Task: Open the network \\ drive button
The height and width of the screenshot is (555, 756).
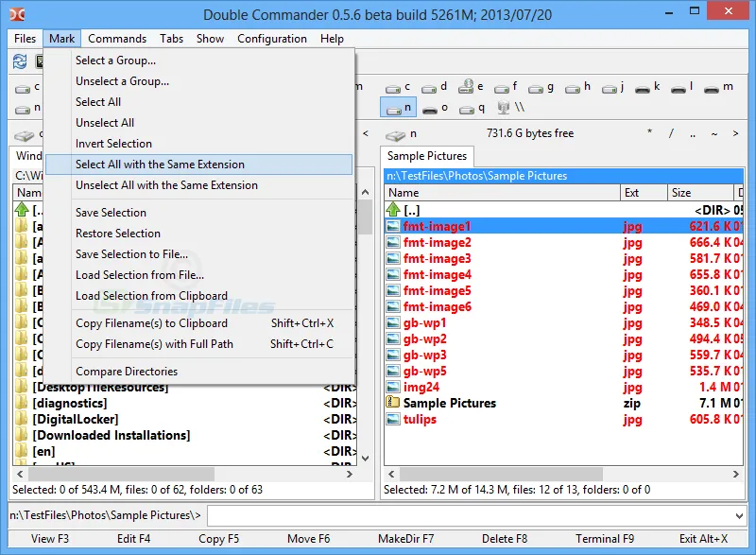Action: pyautogui.click(x=511, y=107)
